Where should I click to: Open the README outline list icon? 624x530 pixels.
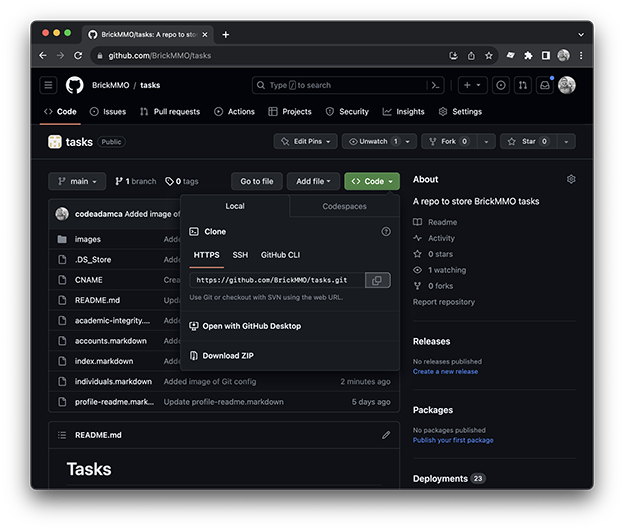pyautogui.click(x=62, y=435)
